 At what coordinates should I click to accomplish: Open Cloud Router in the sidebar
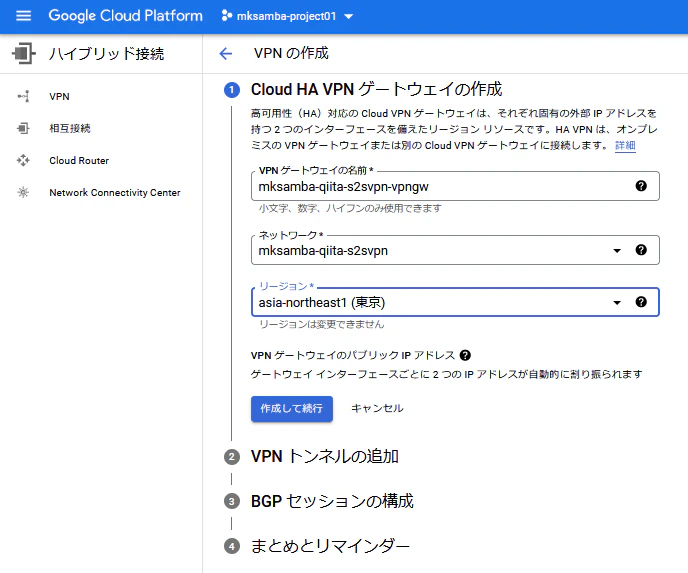79,161
